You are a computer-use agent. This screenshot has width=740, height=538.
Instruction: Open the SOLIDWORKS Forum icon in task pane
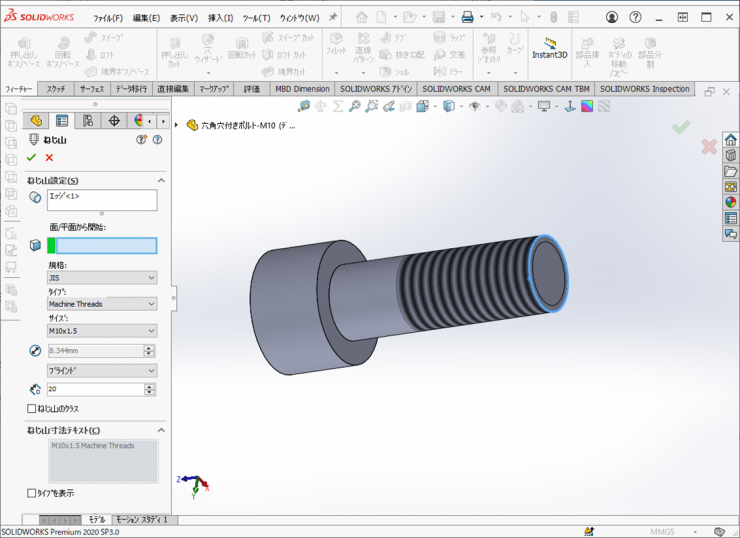pos(731,234)
